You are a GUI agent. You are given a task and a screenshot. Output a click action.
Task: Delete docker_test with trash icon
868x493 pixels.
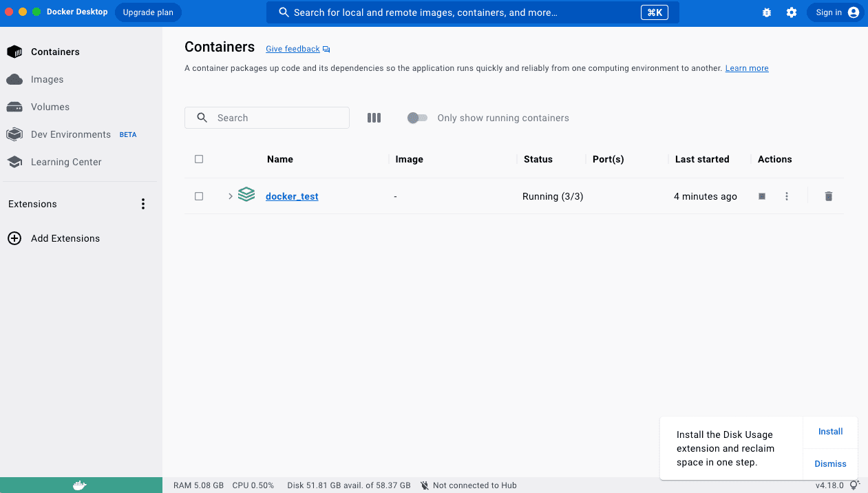click(829, 196)
